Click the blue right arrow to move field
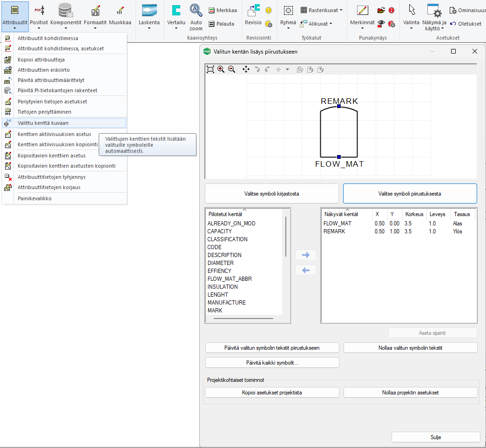This screenshot has width=486, height=448. (306, 255)
